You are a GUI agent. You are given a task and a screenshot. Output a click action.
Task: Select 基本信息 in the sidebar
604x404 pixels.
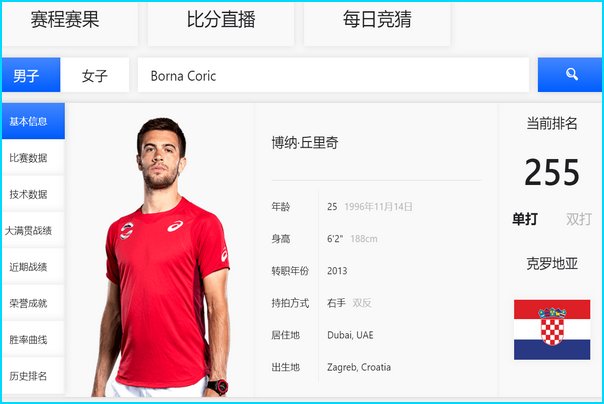point(33,121)
